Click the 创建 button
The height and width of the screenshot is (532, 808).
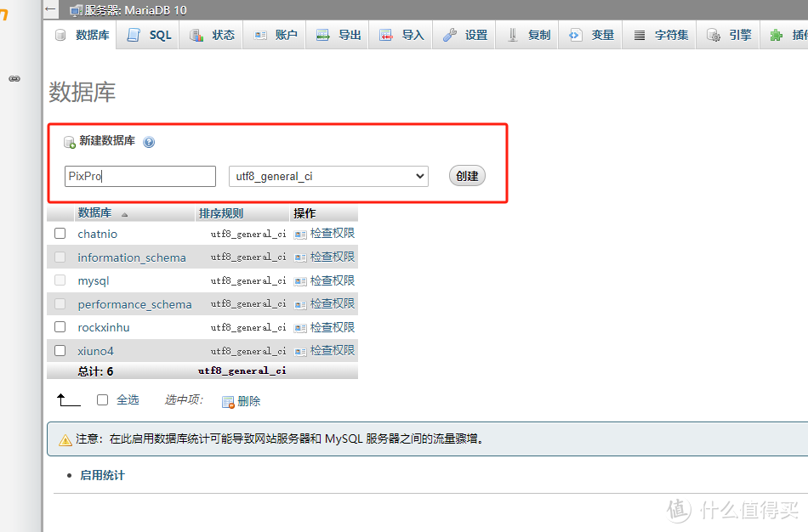coord(467,176)
